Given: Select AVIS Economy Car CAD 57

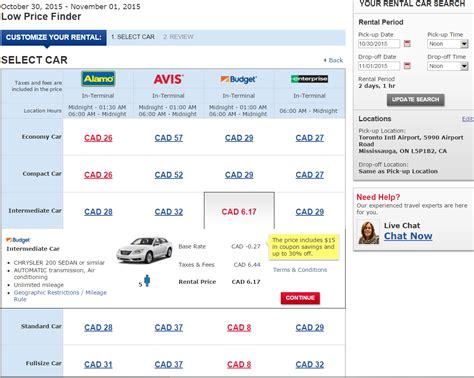Looking at the screenshot, I should pyautogui.click(x=169, y=138).
